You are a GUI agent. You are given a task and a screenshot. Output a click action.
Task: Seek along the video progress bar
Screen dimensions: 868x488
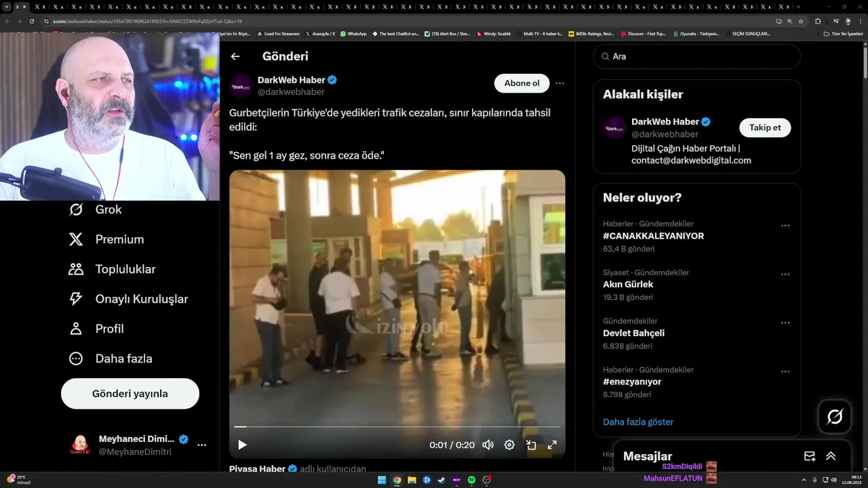pyautogui.click(x=397, y=426)
